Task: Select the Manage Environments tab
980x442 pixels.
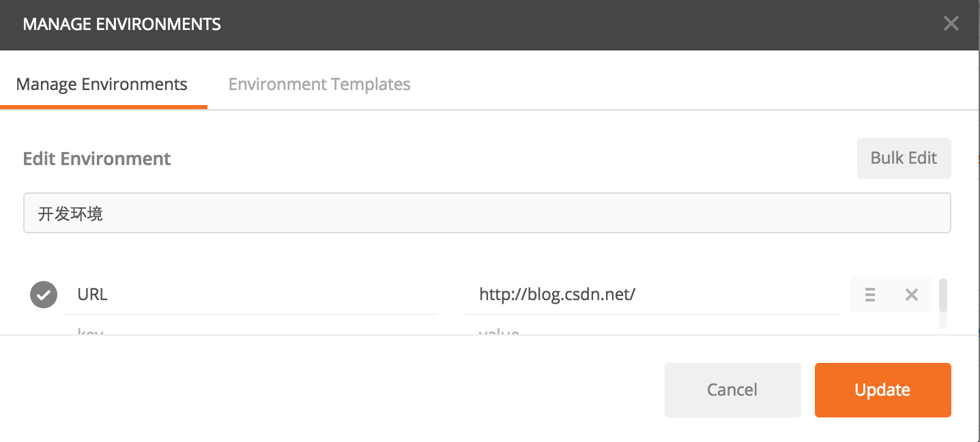Action: pos(102,85)
